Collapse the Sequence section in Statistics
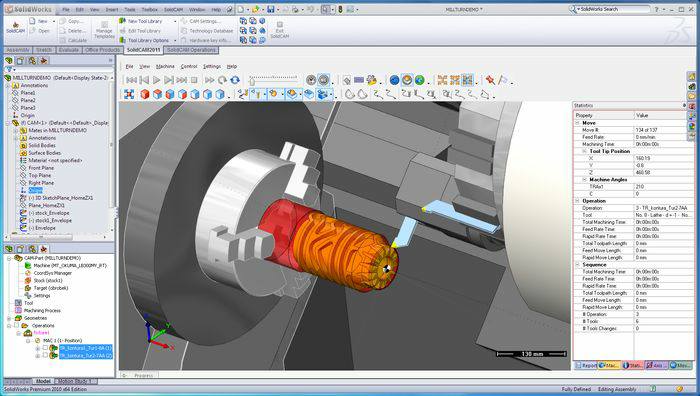700x396 pixels. [x=577, y=265]
